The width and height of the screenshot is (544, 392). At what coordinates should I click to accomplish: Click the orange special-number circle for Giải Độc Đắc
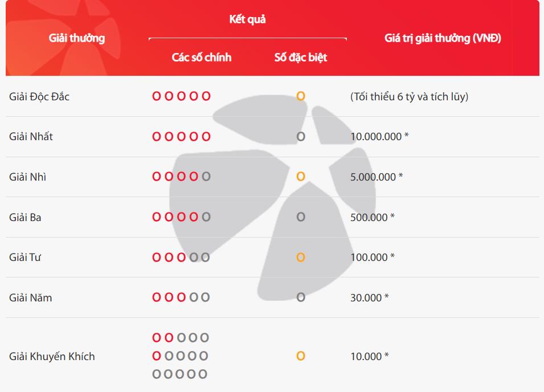click(x=301, y=96)
